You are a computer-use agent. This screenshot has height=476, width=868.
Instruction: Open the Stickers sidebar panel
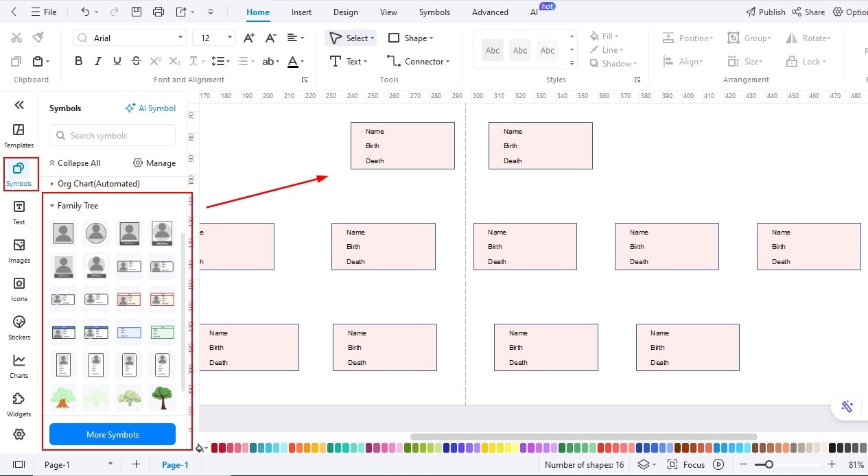click(x=19, y=328)
